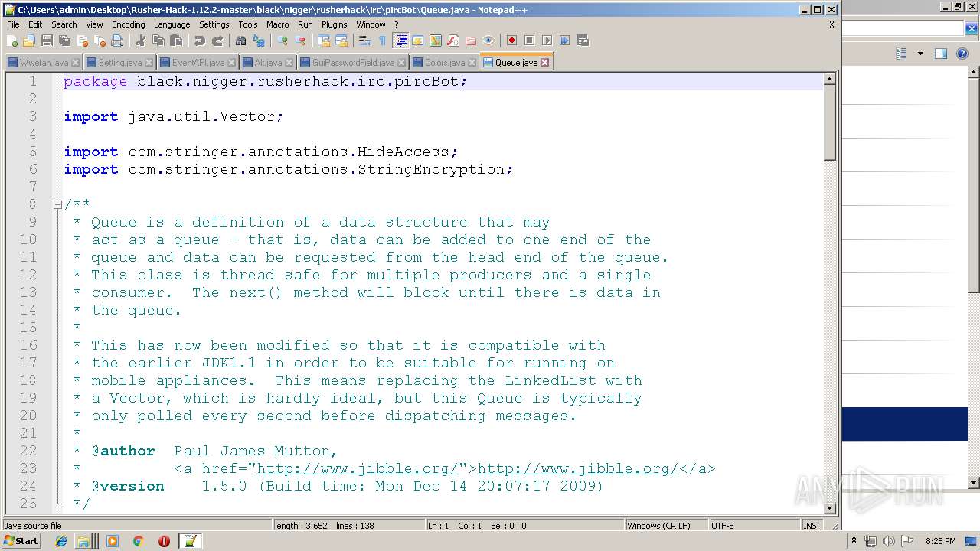Switch to the Colors.java tab
Screen dimensions: 980x551
tap(444, 63)
